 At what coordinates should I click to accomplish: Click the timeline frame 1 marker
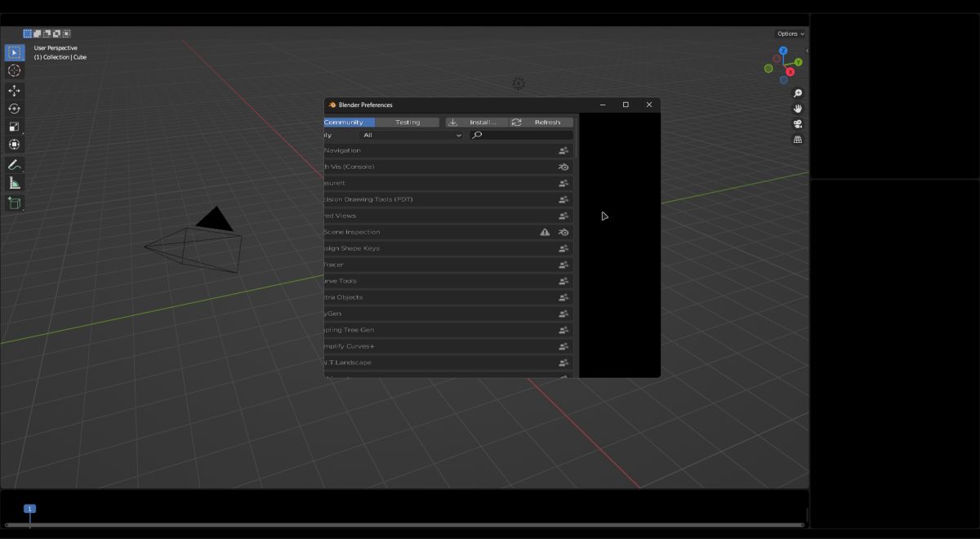[30, 509]
